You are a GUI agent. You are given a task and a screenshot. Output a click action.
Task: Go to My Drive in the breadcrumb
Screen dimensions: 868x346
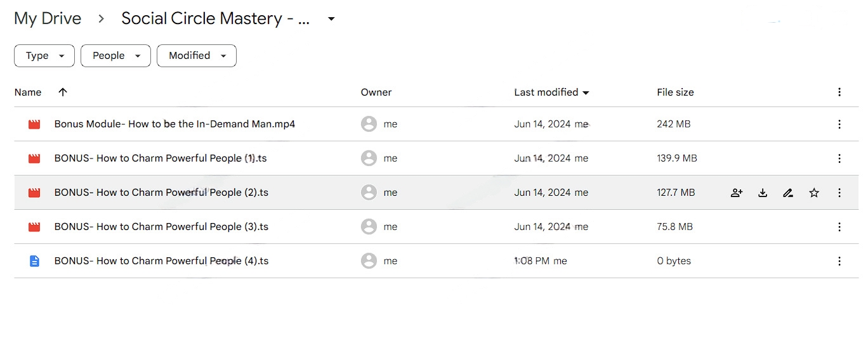(48, 18)
